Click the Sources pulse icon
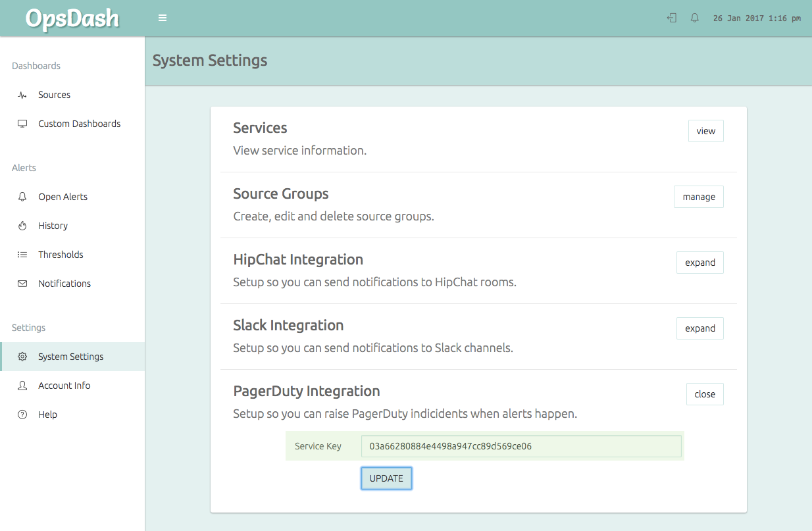 (x=22, y=95)
